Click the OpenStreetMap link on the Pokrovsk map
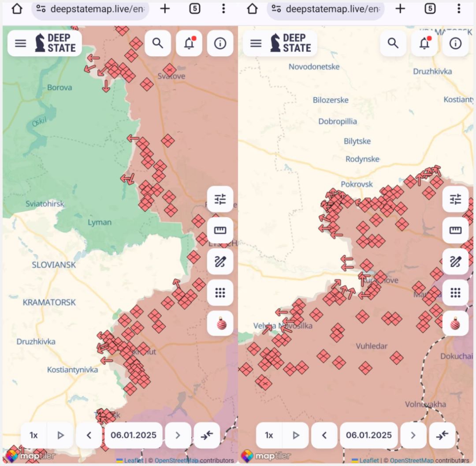Image resolution: width=476 pixels, height=466 pixels. click(x=411, y=461)
